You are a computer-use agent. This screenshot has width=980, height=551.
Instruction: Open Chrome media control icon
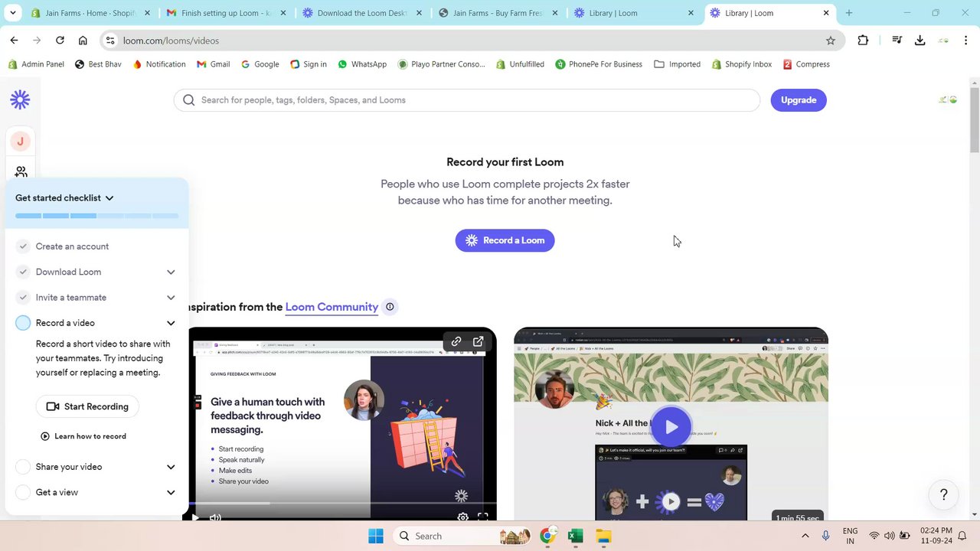click(897, 41)
